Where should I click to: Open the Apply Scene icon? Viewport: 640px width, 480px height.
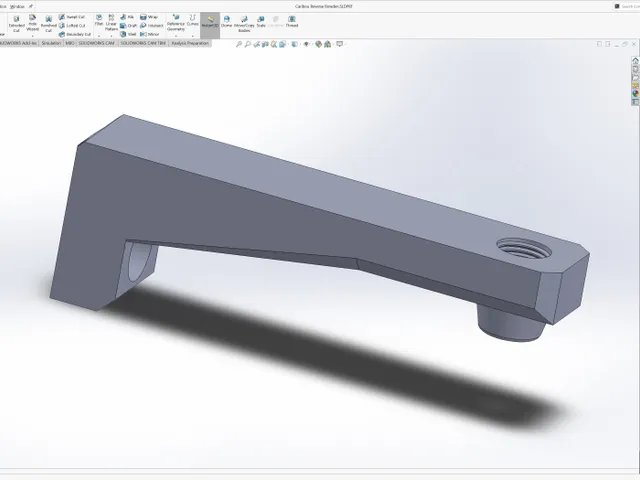click(x=327, y=44)
